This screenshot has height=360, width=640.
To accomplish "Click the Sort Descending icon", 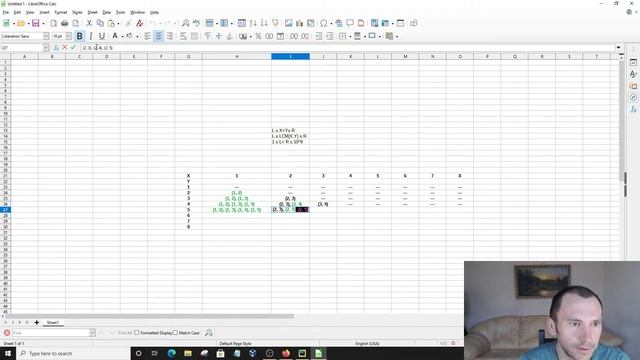I will (264, 23).
